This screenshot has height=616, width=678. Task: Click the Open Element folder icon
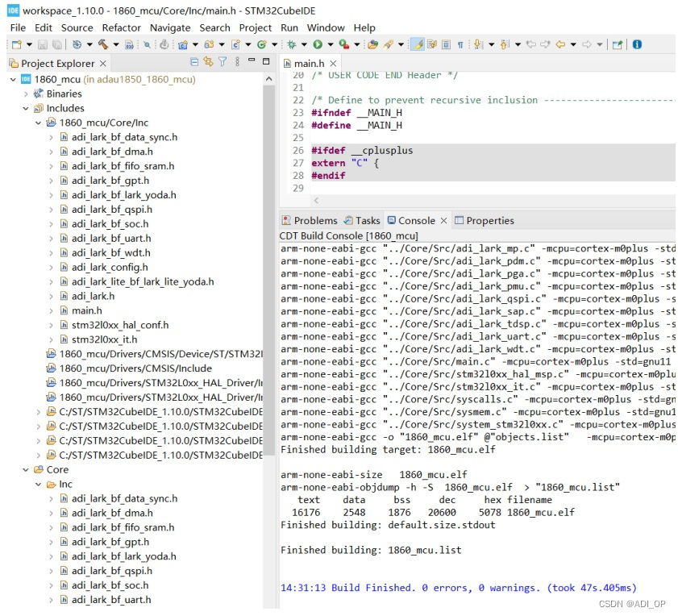(x=372, y=44)
